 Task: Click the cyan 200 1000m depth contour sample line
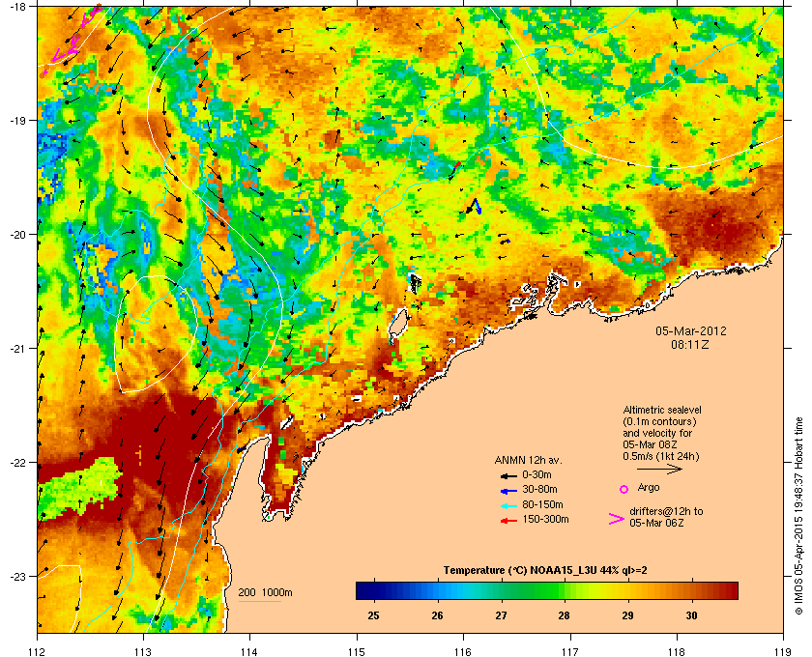coord(259,601)
